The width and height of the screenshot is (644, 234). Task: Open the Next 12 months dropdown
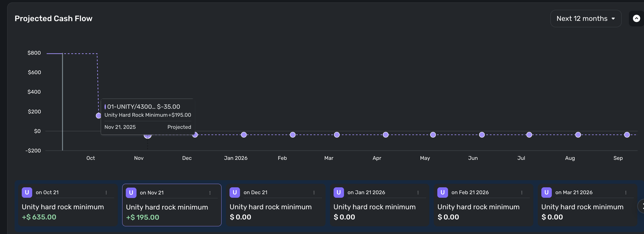point(586,19)
